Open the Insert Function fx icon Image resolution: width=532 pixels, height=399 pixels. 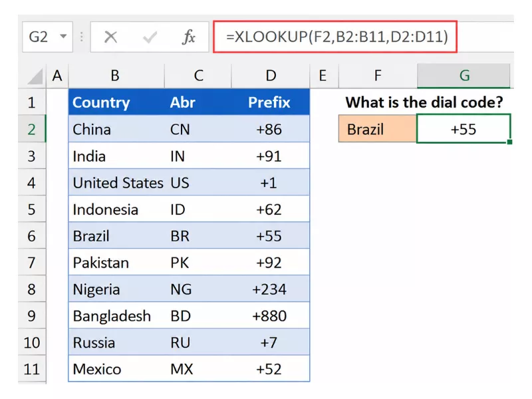[x=189, y=37]
